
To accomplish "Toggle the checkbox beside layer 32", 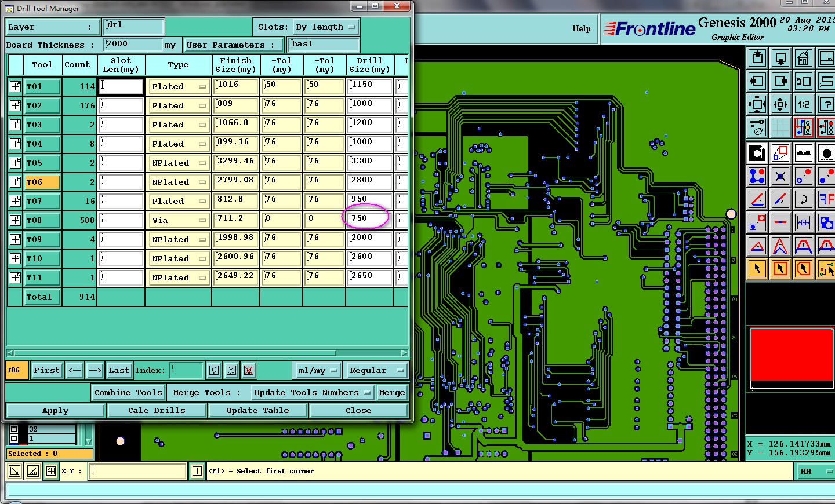I will click(14, 429).
